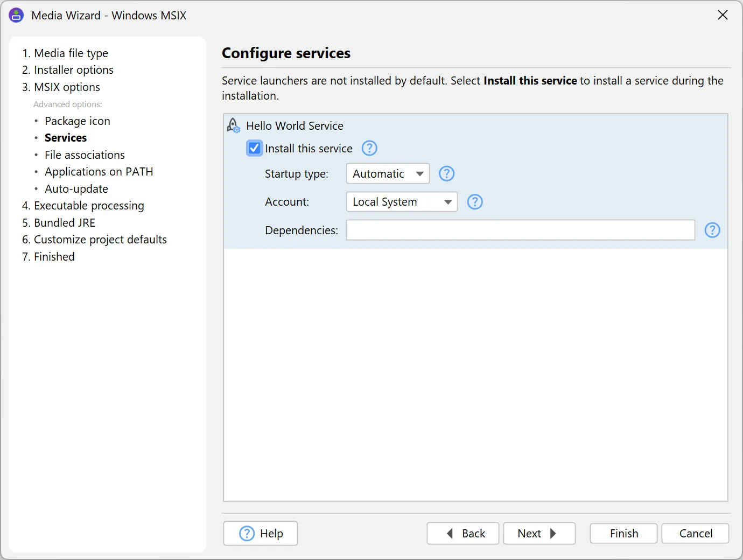This screenshot has height=560, width=743.
Task: Click help icon beside Install this service
Action: [x=369, y=148]
